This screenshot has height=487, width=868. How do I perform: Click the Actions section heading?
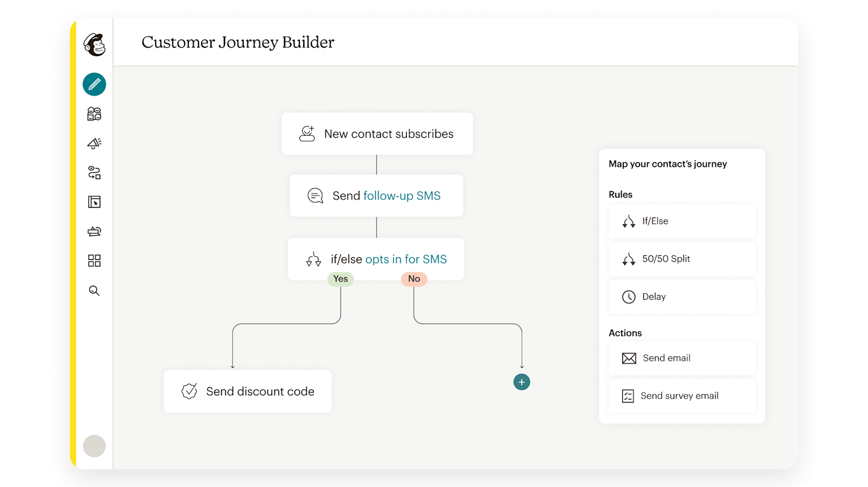point(625,333)
